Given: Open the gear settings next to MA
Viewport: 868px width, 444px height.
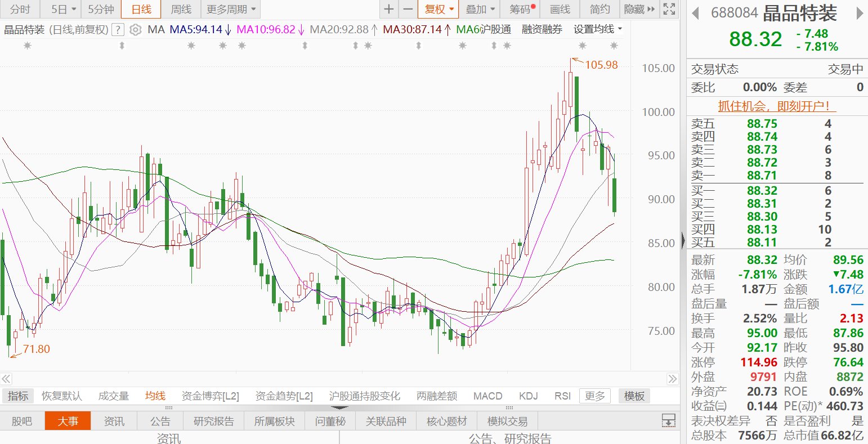Looking at the screenshot, I should pos(135,30).
